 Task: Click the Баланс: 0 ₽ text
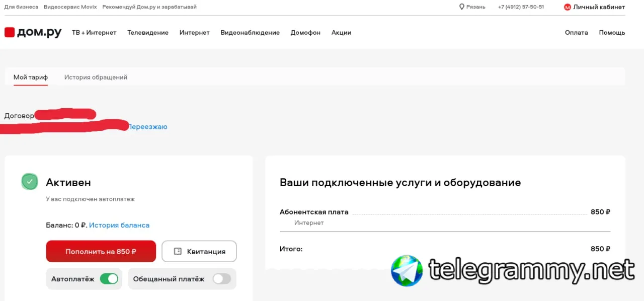(x=66, y=225)
